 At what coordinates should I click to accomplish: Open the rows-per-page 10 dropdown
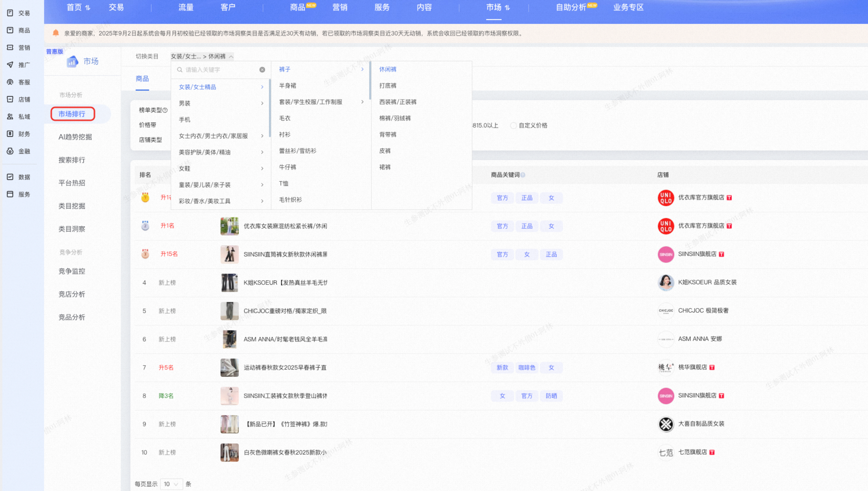point(171,484)
